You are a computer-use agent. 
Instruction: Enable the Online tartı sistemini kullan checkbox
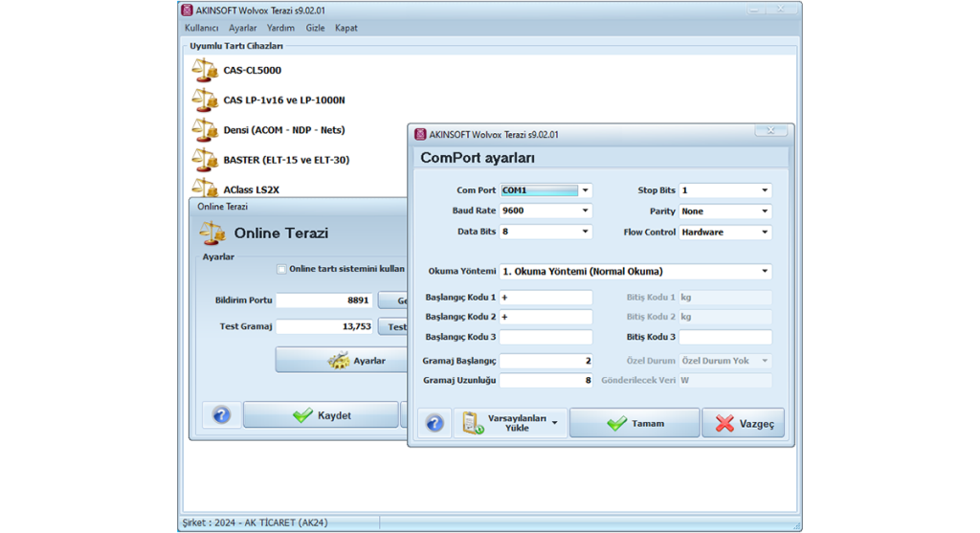[x=281, y=269]
